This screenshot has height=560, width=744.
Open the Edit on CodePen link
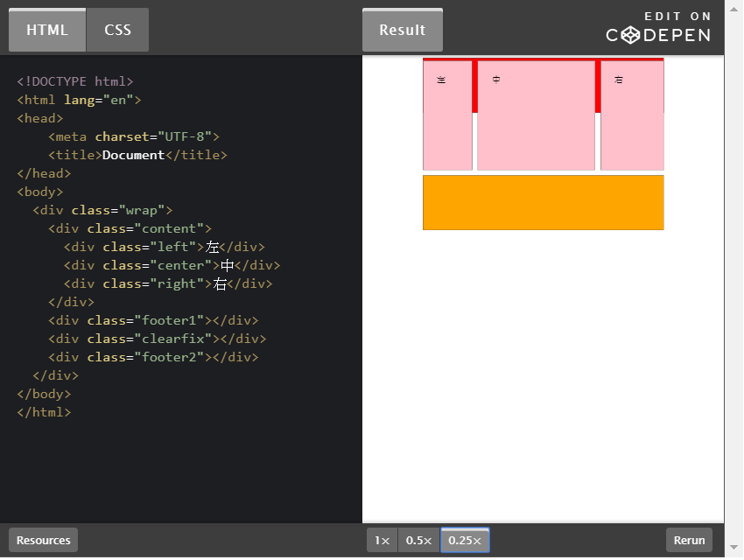(658, 28)
